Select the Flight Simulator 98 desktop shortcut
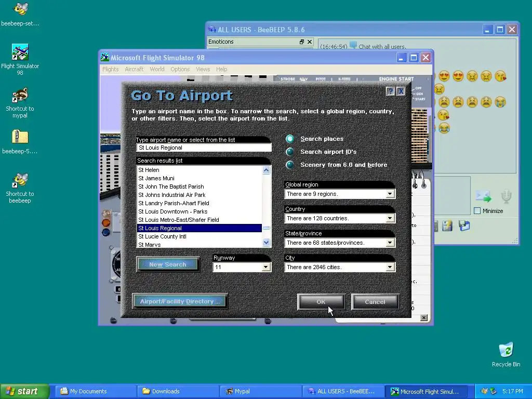Viewport: 532px width, 399px height. point(20,59)
